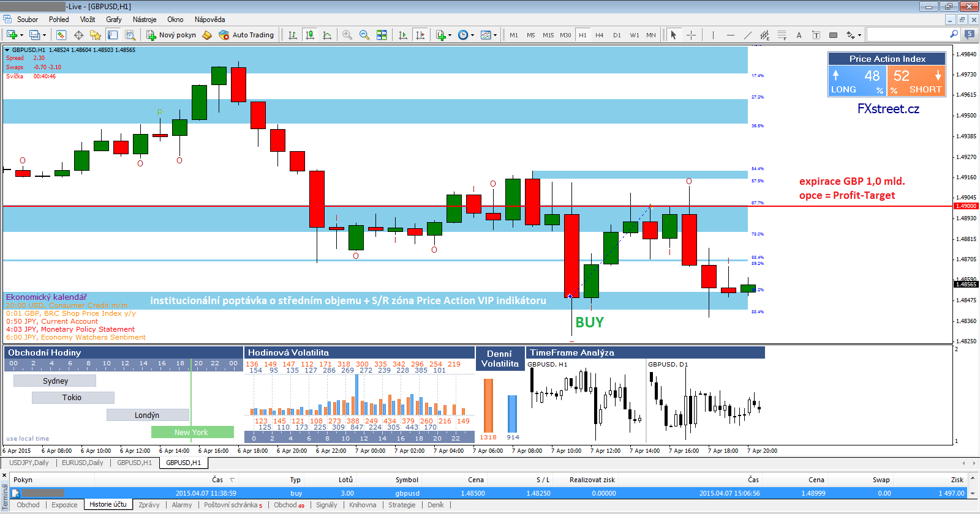Toggle chart shift icon
Image resolution: width=980 pixels, height=514 pixels.
[x=420, y=35]
